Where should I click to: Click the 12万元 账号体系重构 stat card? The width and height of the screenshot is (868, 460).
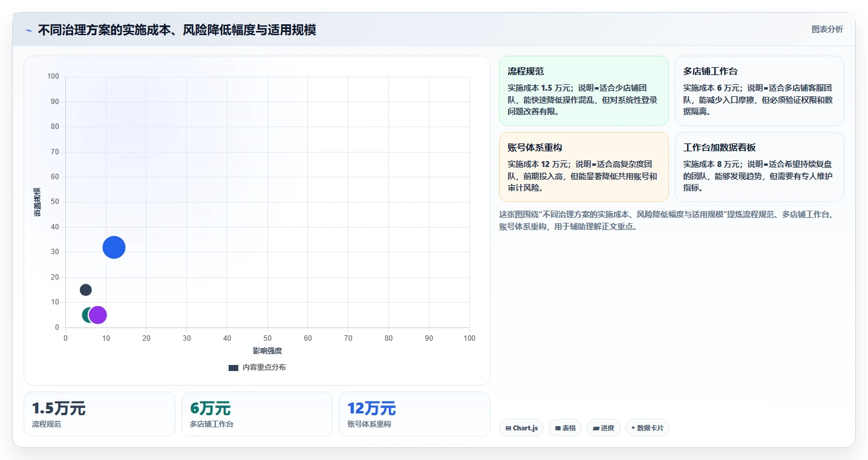[x=414, y=414]
